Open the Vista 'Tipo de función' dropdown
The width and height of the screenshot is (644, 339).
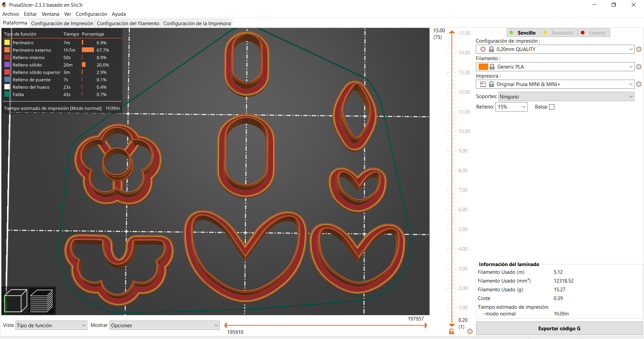(51, 325)
